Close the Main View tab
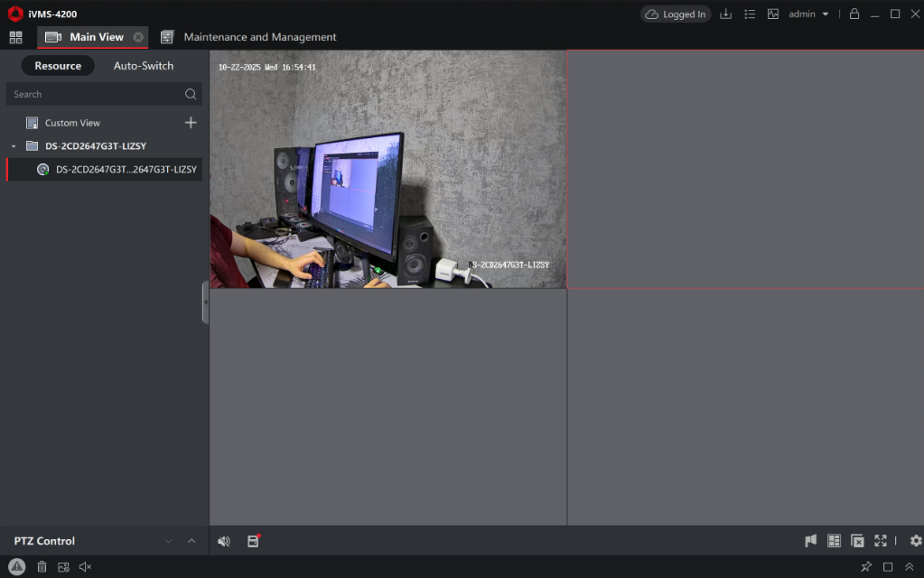The height and width of the screenshot is (578, 924). (x=138, y=37)
